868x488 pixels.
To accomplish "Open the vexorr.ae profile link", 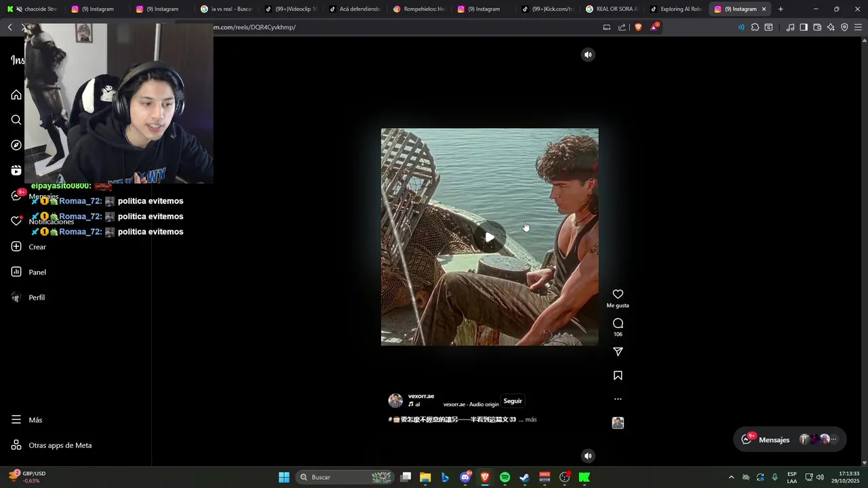I will pyautogui.click(x=421, y=396).
